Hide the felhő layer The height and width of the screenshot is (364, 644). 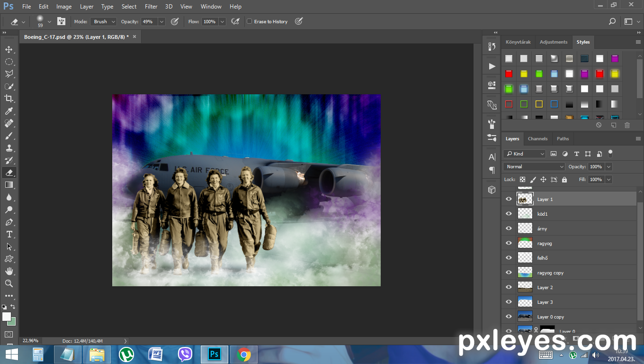pyautogui.click(x=509, y=258)
